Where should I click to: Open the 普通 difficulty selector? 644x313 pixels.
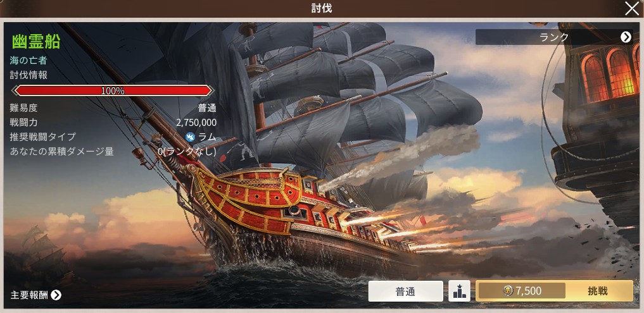(x=405, y=292)
